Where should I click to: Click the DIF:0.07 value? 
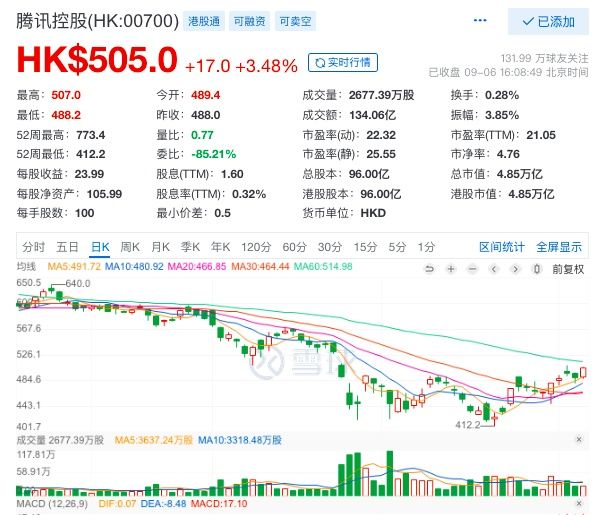117,504
